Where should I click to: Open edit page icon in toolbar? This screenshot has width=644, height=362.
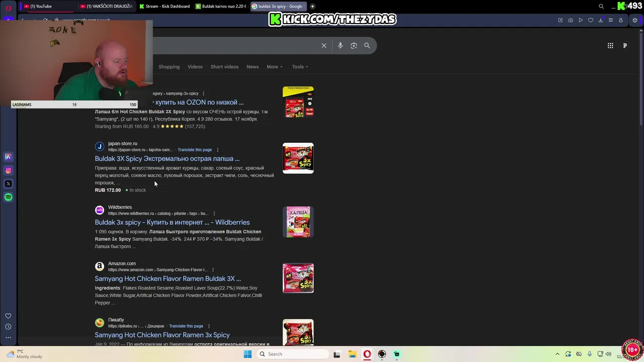coord(560,20)
